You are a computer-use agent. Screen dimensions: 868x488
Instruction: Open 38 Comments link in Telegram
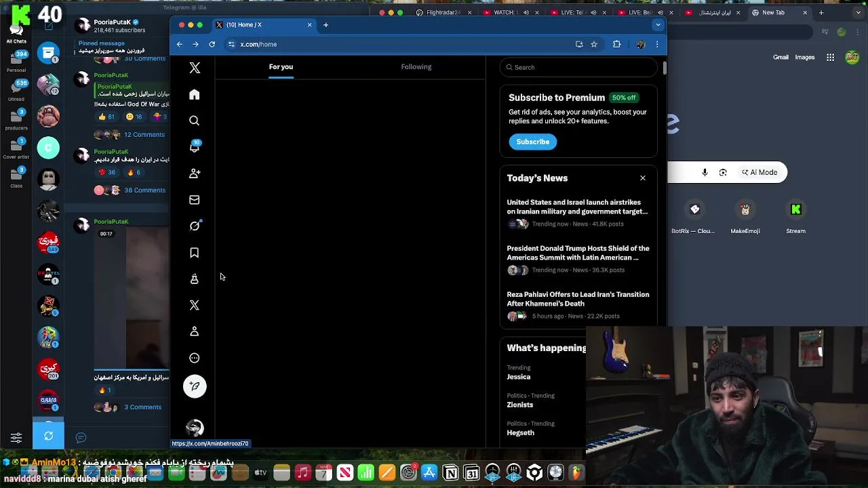tap(144, 190)
